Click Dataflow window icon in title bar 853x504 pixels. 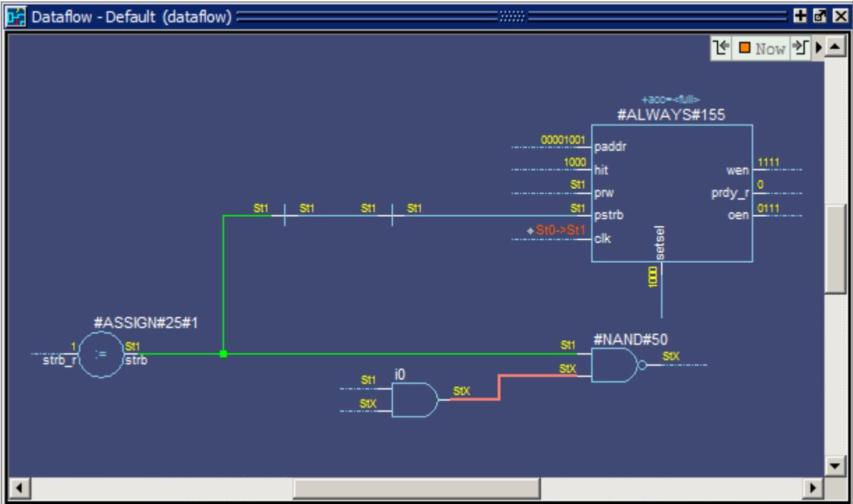(14, 16)
